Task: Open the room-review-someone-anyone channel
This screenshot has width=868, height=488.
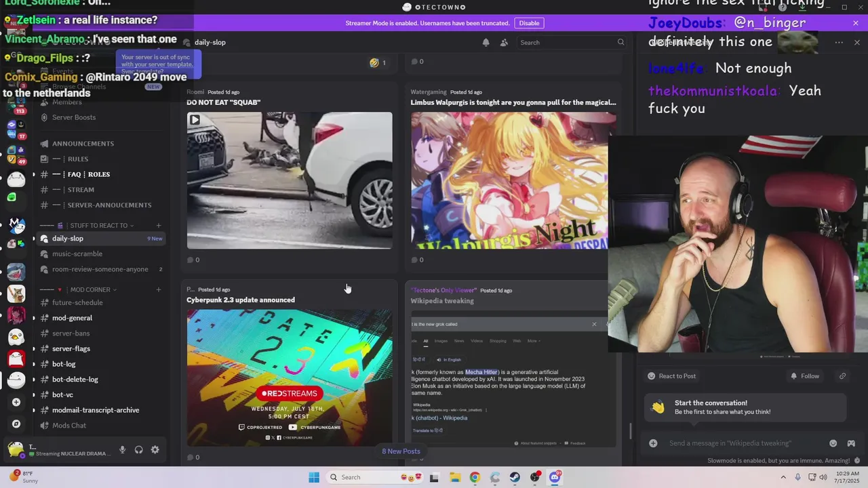Action: [x=100, y=269]
